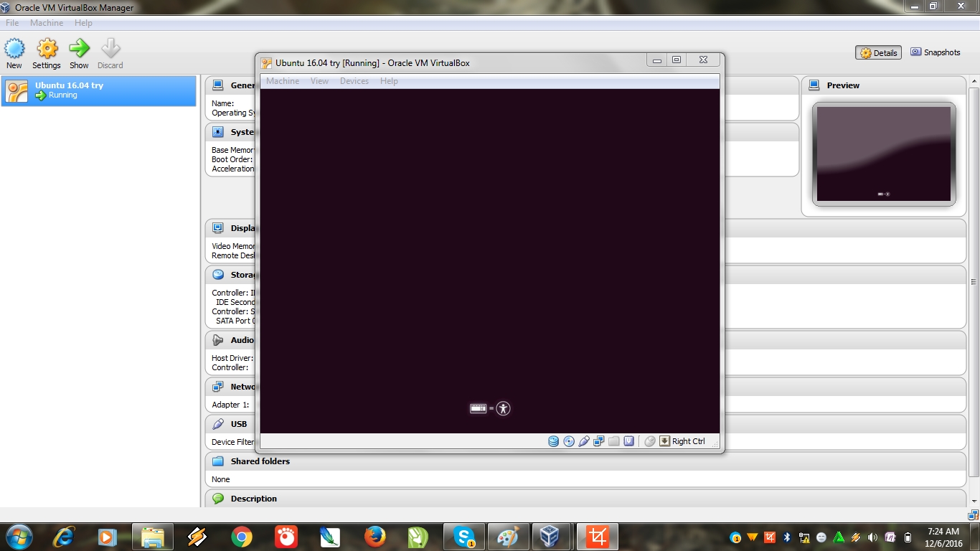Click the battery tray icon
Screen dimensions: 980x551
(x=908, y=537)
